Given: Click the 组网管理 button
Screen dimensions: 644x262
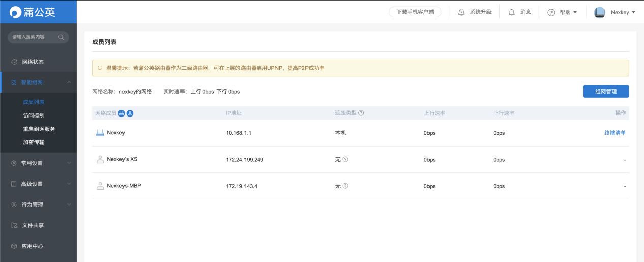Looking at the screenshot, I should coord(606,92).
